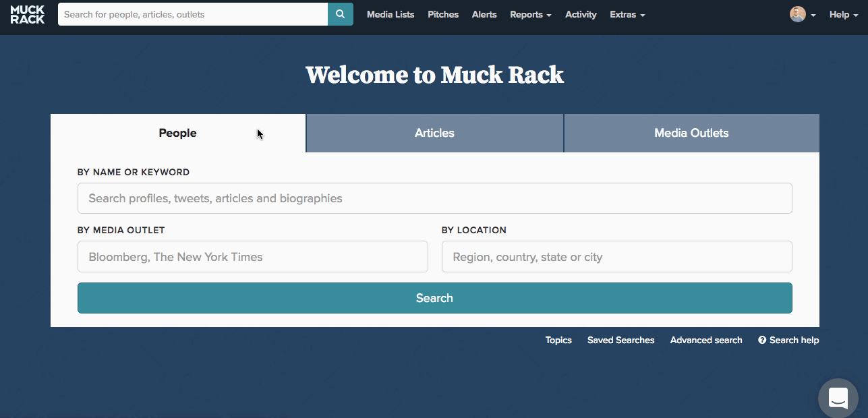Switch to the Media Outlets tab
Screen dimensions: 868x418
pyautogui.click(x=691, y=133)
